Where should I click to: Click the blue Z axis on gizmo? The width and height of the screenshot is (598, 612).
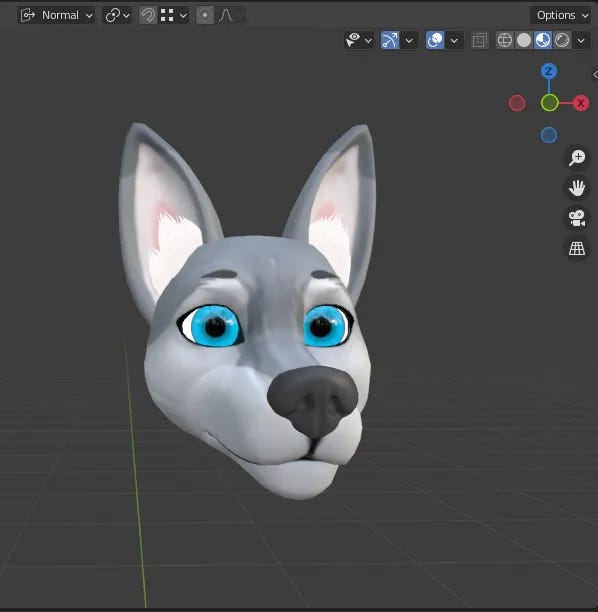tap(549, 71)
